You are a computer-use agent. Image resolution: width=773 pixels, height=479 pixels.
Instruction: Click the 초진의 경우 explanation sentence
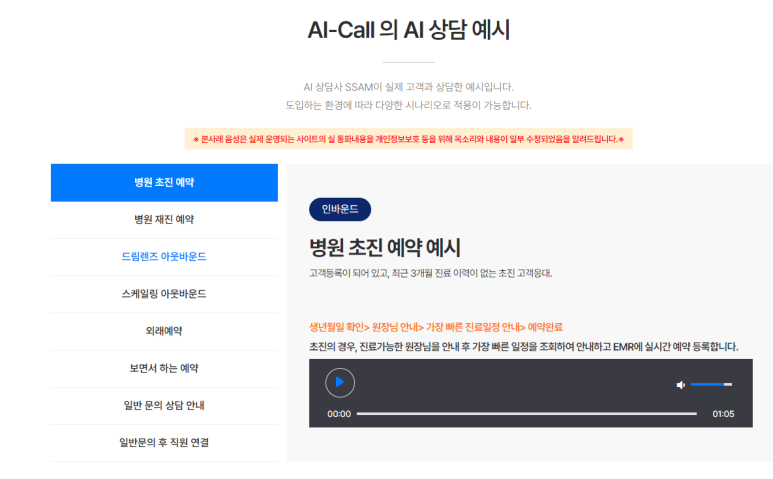(x=524, y=347)
